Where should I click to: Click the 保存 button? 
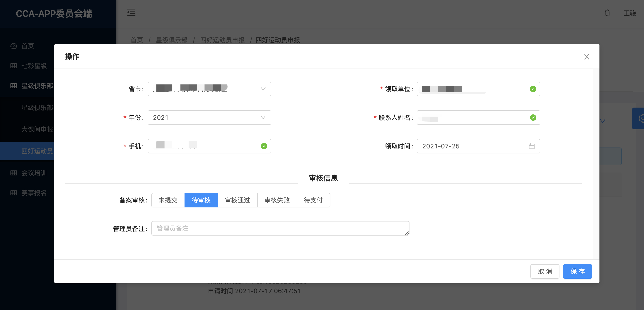577,271
